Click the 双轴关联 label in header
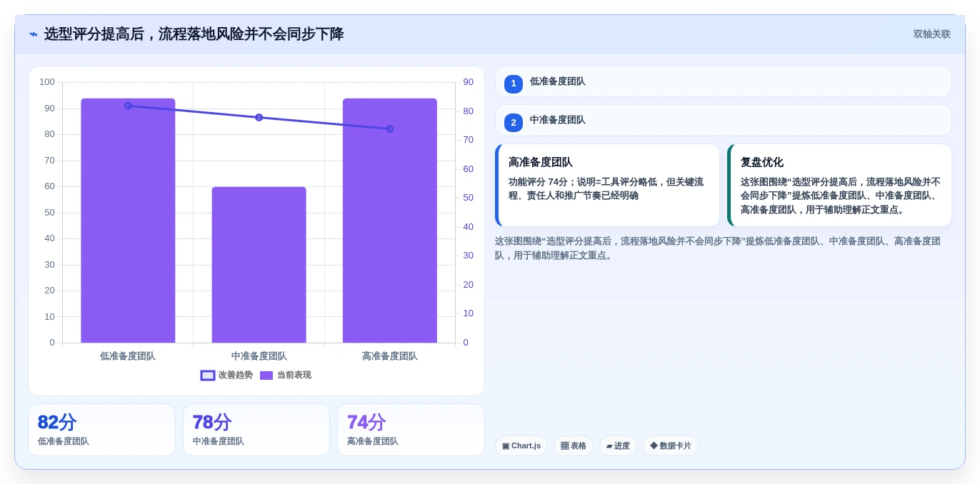 coord(931,34)
